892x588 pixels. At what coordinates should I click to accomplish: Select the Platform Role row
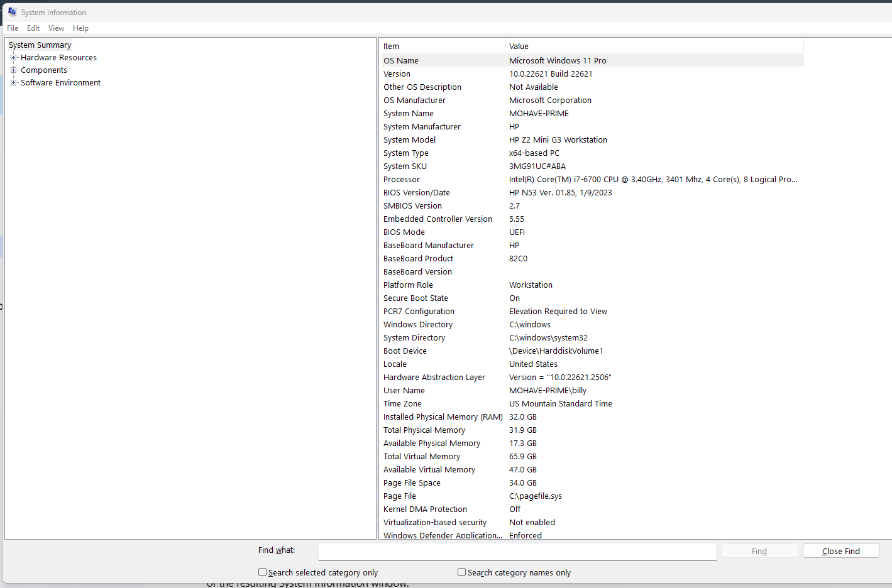(x=592, y=285)
